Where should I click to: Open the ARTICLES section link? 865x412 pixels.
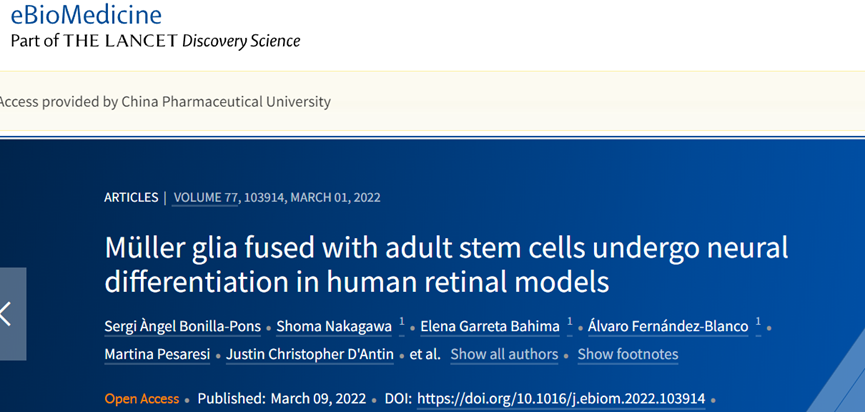tap(131, 197)
